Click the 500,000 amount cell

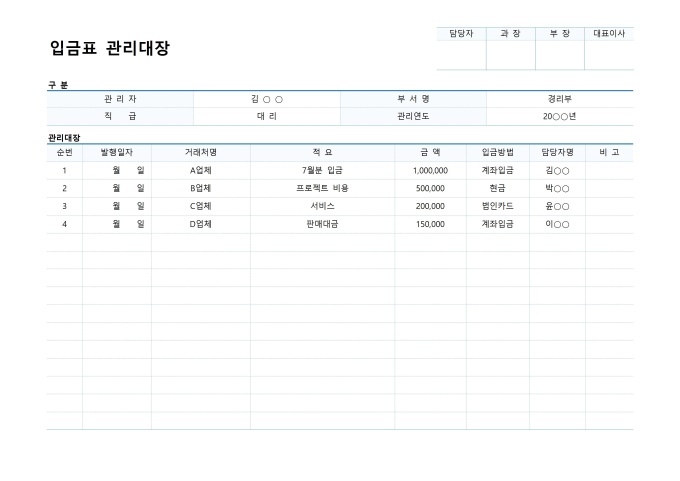[x=430, y=188]
